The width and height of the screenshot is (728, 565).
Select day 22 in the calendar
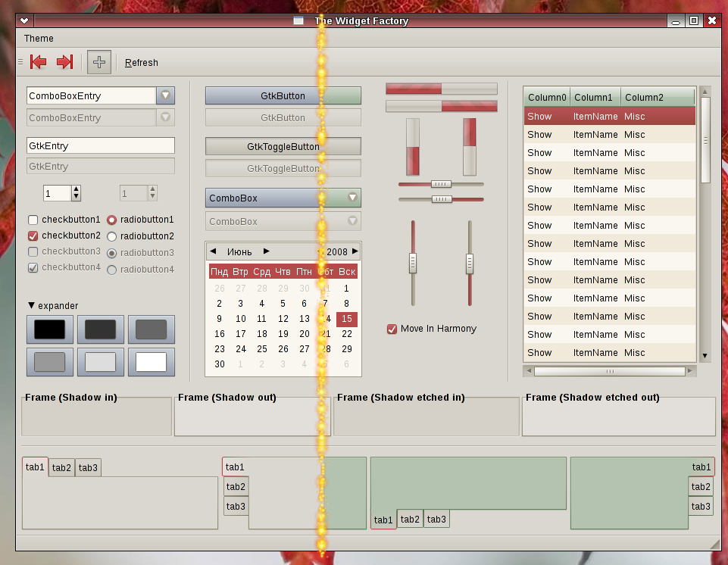click(347, 334)
